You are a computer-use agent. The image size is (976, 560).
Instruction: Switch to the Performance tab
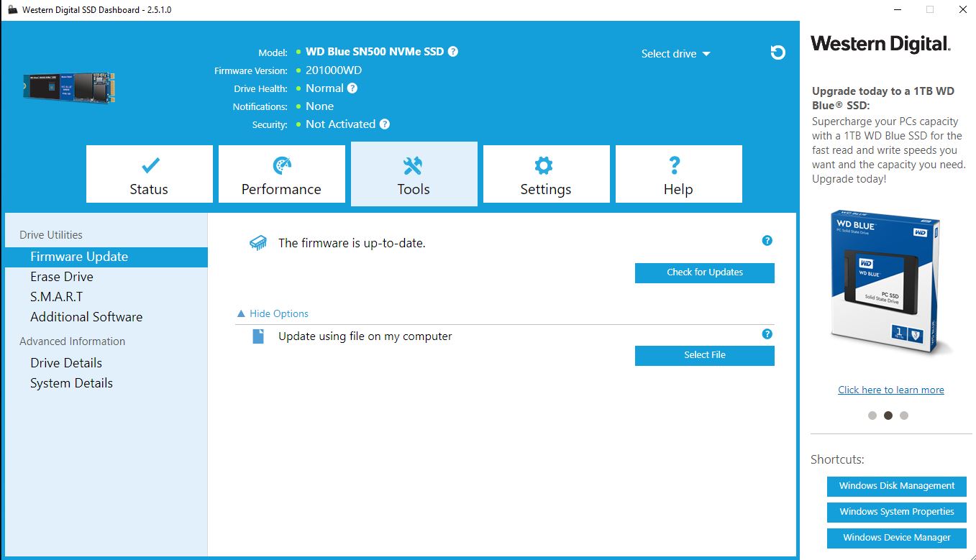click(x=282, y=174)
